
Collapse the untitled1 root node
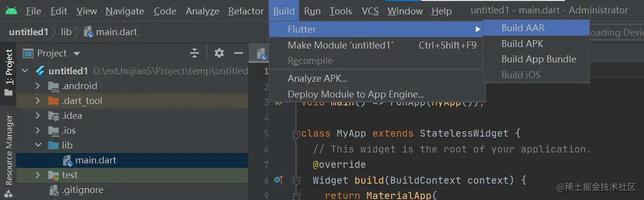pos(26,71)
